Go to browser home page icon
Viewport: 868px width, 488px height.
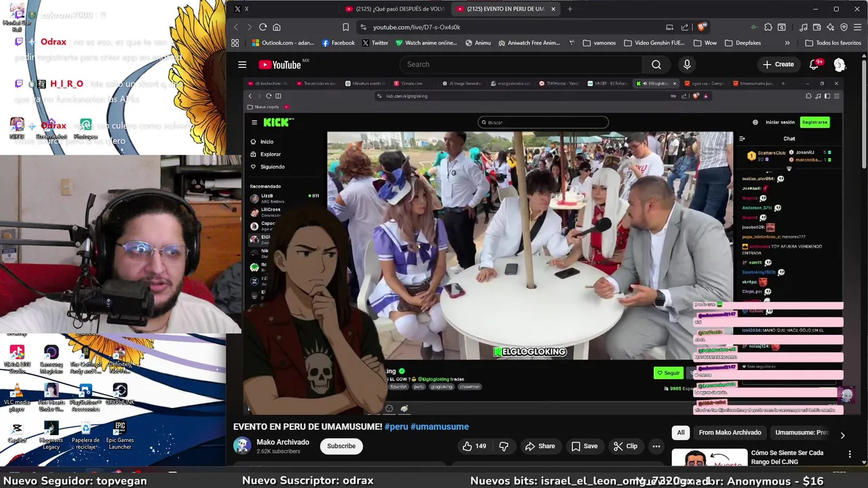point(277,27)
